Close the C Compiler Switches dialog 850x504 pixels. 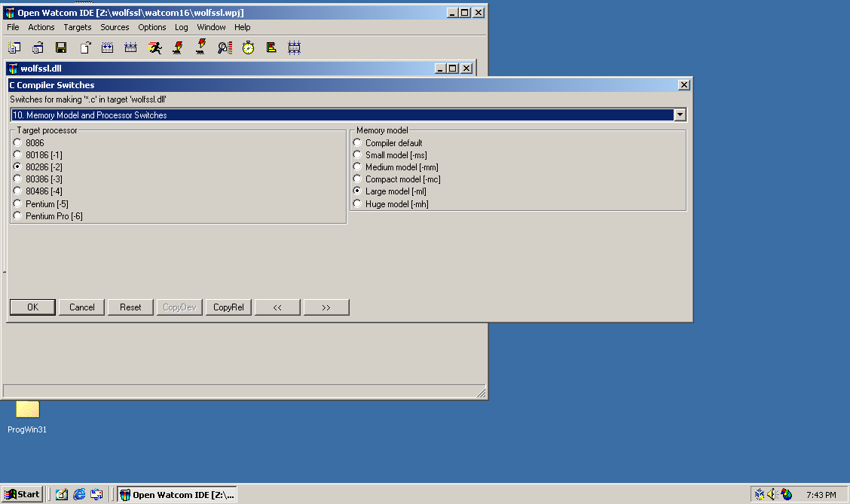(684, 85)
